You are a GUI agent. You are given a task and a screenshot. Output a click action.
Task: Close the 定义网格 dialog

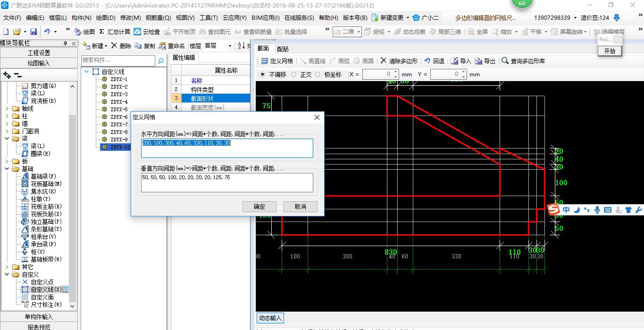click(x=317, y=117)
